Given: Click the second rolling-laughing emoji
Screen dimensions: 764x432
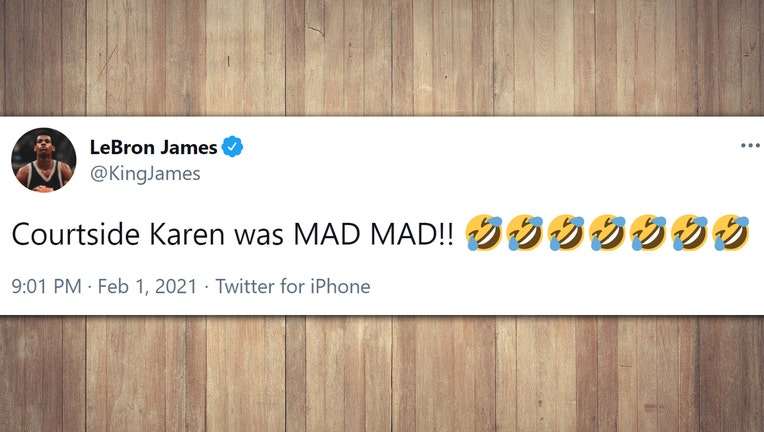Looking at the screenshot, I should click(x=525, y=233).
